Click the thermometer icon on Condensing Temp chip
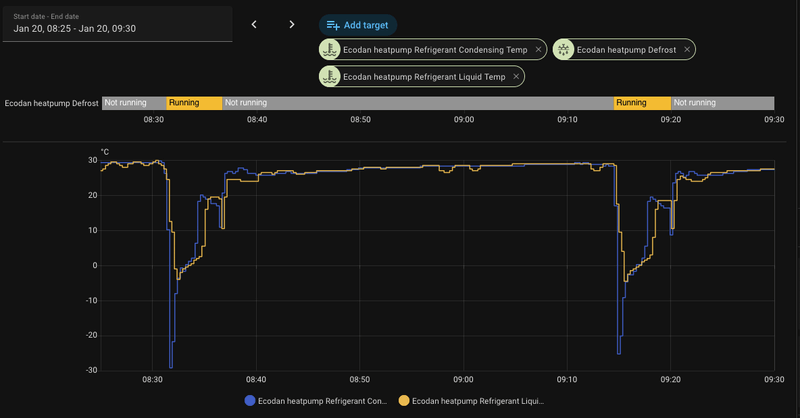 pyautogui.click(x=330, y=49)
